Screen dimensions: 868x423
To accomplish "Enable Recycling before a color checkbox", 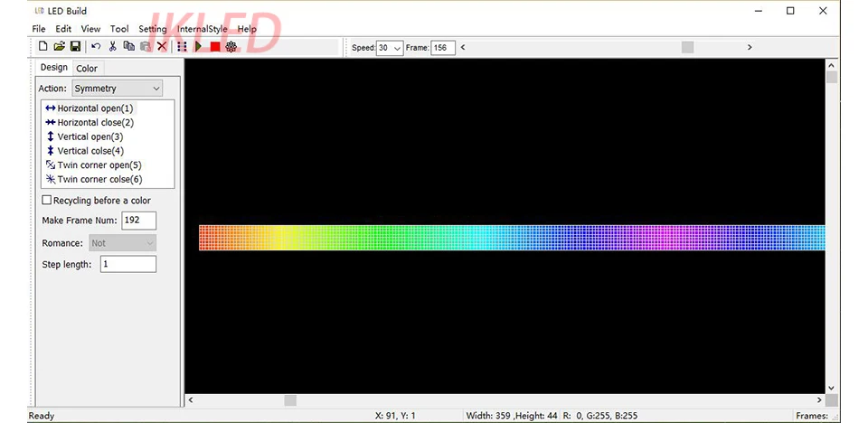I will click(47, 201).
